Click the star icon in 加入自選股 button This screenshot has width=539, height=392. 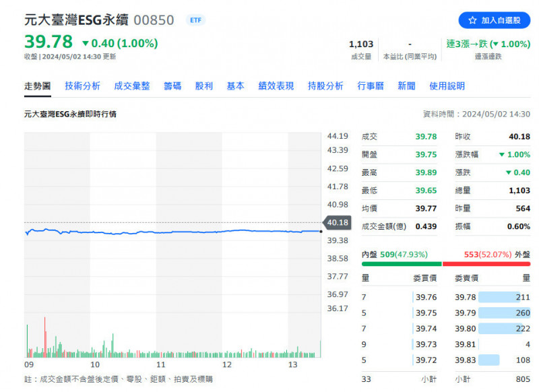point(473,20)
